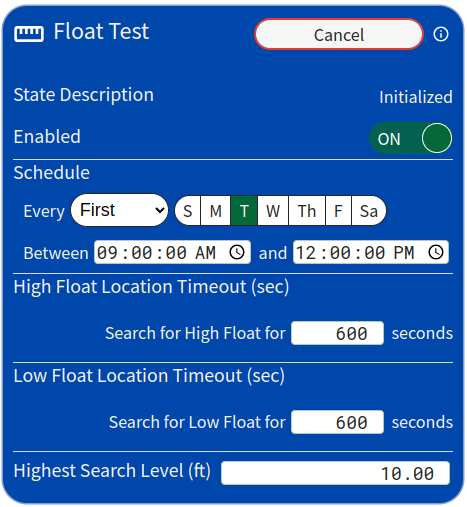The height and width of the screenshot is (507, 467).
Task: Click the info icon beside Cancel
Action: pyautogui.click(x=441, y=34)
